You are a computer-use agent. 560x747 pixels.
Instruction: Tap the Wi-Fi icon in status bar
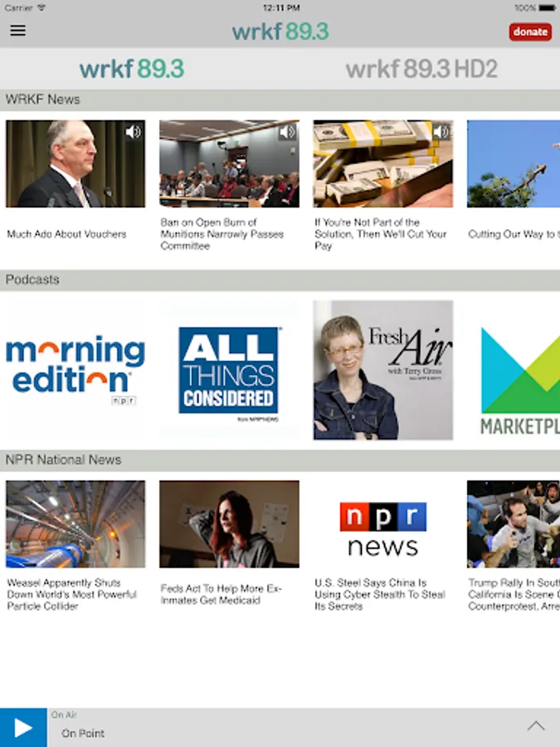tap(41, 7)
